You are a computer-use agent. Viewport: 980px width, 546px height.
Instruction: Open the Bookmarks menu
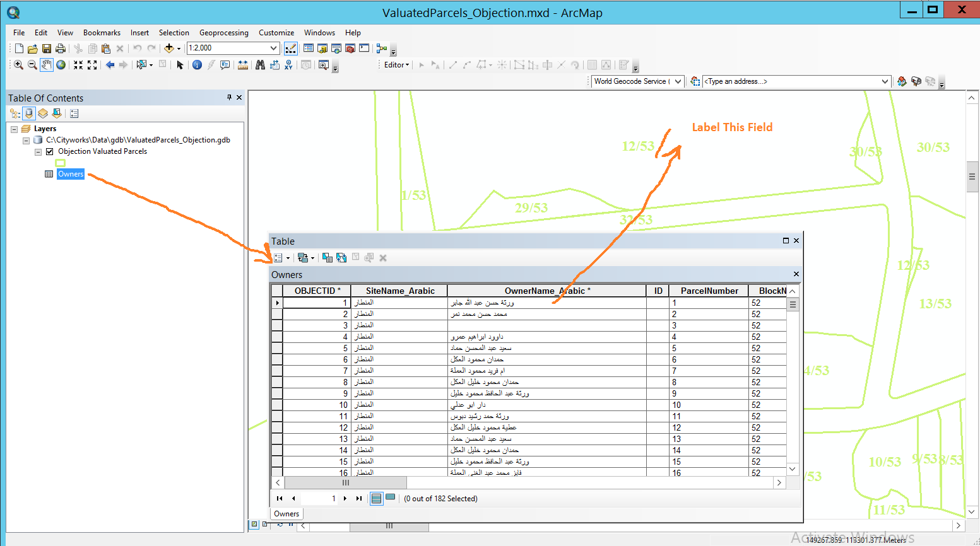click(x=102, y=33)
